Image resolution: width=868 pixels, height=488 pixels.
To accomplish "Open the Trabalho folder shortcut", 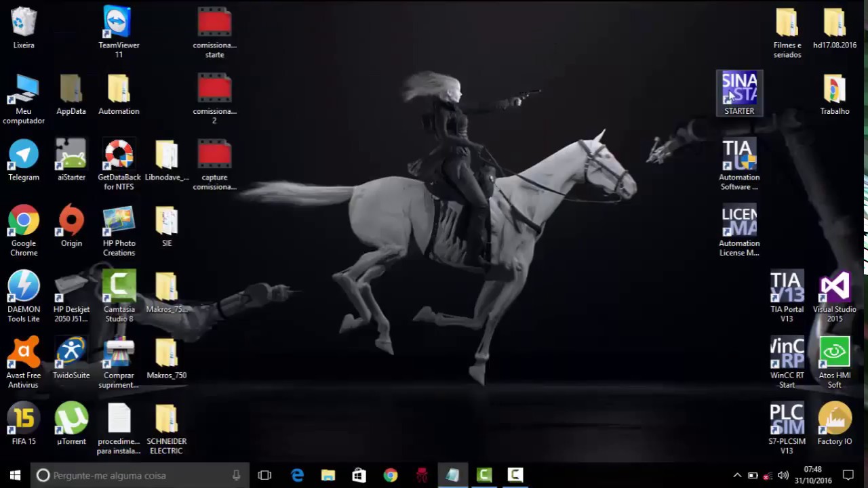I will point(835,94).
